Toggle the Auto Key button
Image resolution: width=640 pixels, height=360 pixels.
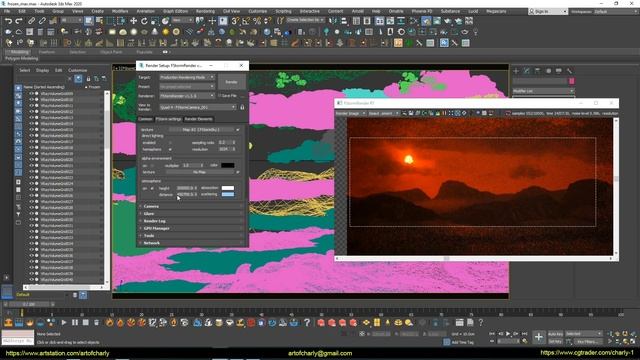(x=555, y=334)
